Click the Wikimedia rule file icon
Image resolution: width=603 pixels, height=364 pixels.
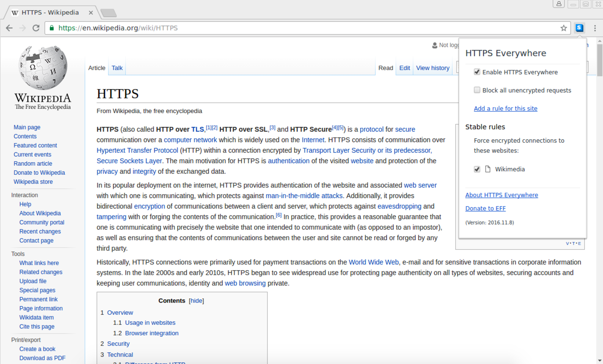tap(487, 169)
